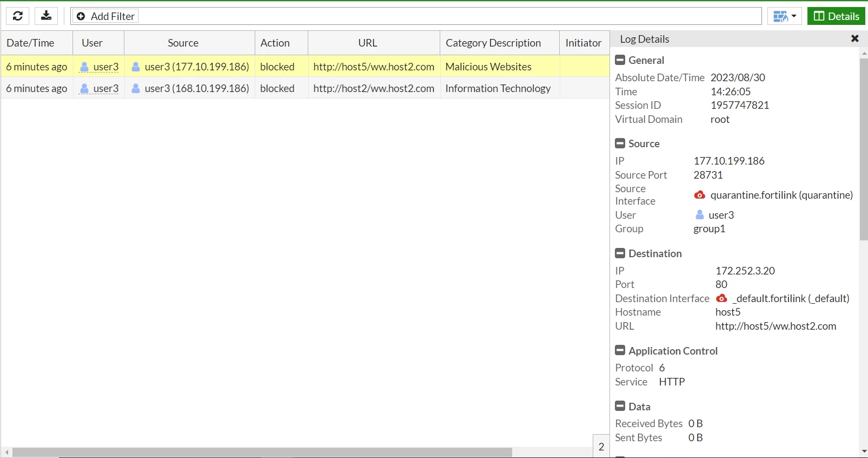
Task: Click the Add Filter button
Action: pos(105,16)
